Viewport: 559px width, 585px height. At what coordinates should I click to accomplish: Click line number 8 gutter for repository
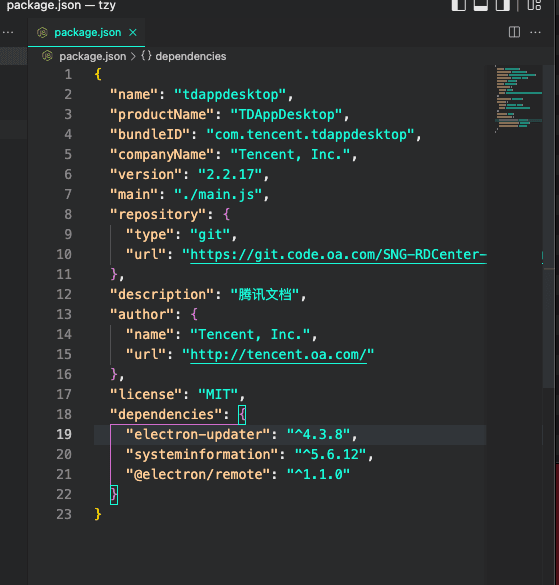click(68, 215)
